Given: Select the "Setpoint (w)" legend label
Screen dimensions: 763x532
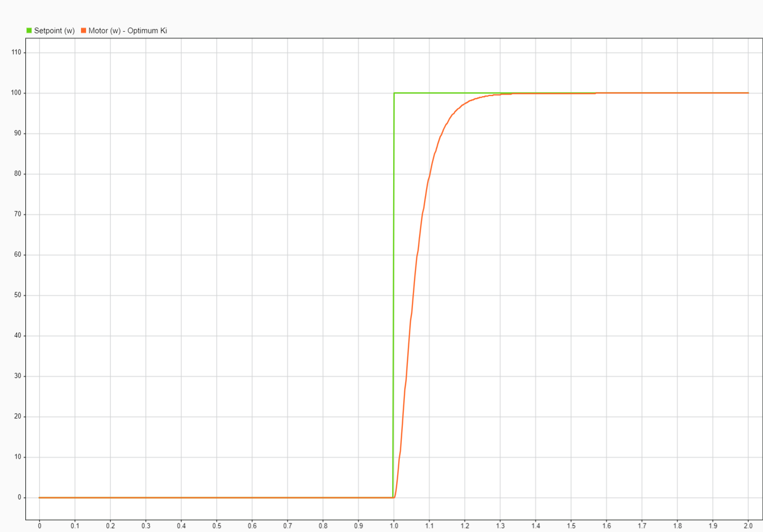Looking at the screenshot, I should 54,31.
